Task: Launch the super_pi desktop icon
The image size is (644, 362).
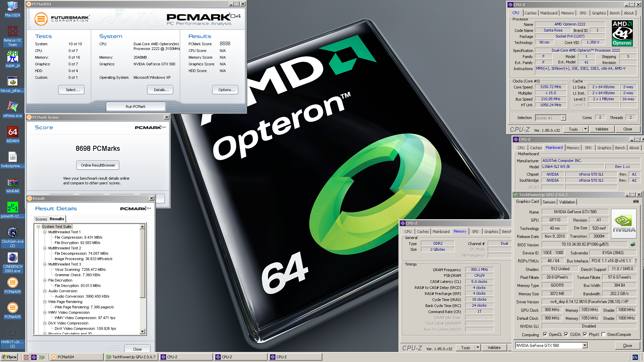Action: click(12, 59)
